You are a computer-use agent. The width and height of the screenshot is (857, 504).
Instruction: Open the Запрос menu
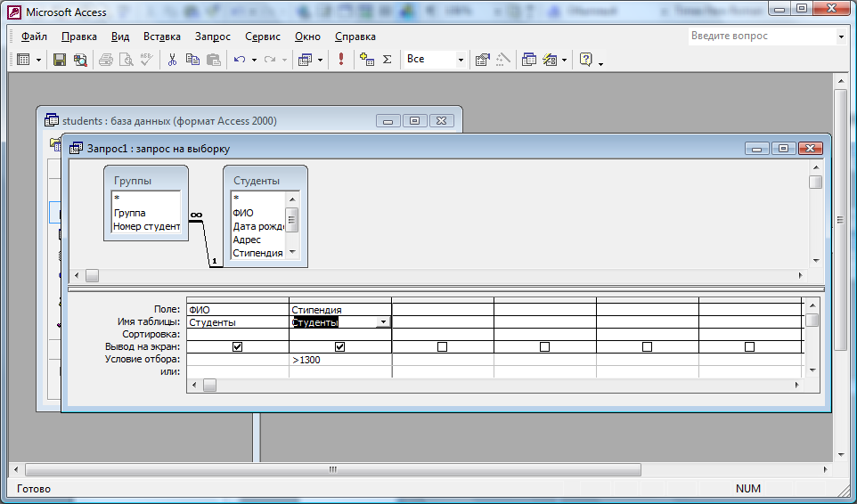(x=213, y=37)
